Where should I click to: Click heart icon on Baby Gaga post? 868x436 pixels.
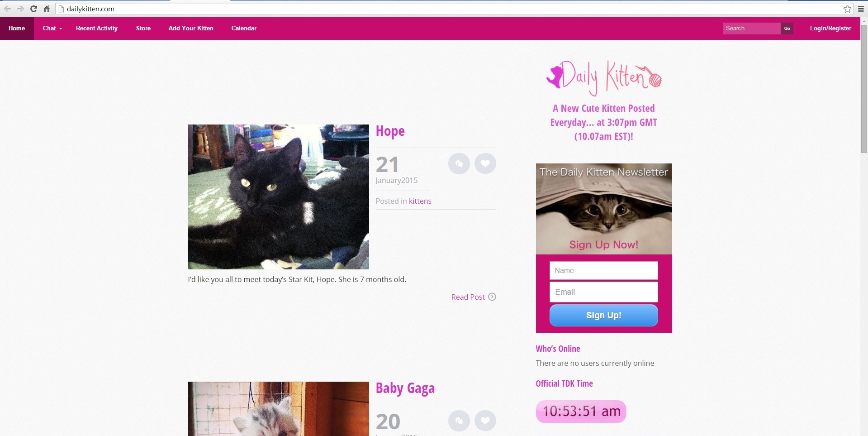click(x=485, y=421)
